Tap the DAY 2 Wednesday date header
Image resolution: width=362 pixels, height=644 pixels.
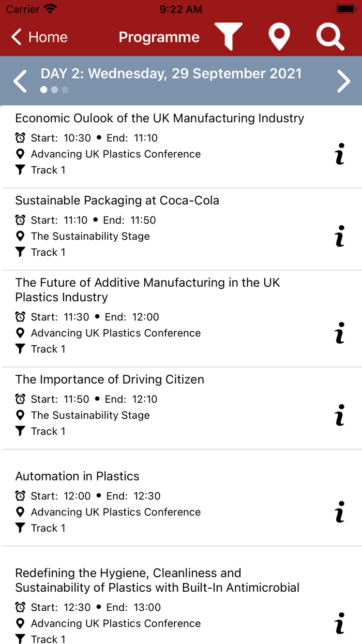pyautogui.click(x=171, y=74)
